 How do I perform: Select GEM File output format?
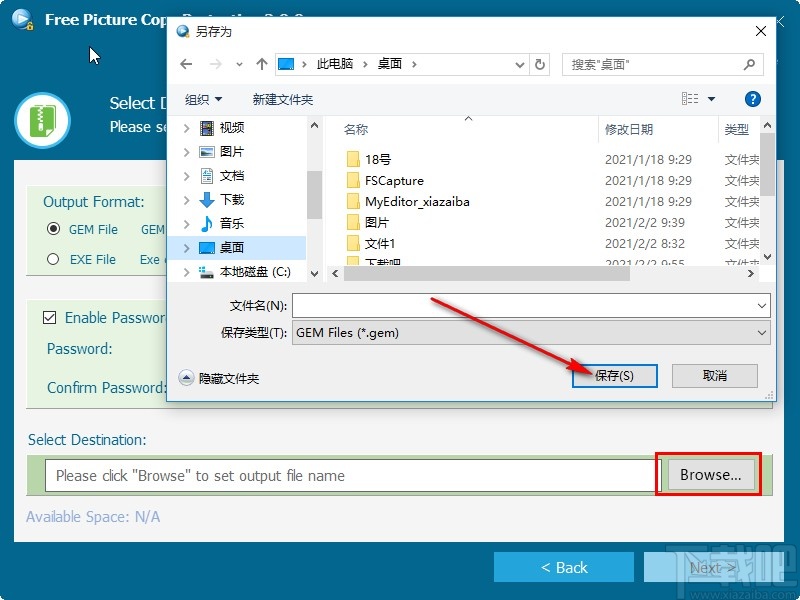point(53,229)
